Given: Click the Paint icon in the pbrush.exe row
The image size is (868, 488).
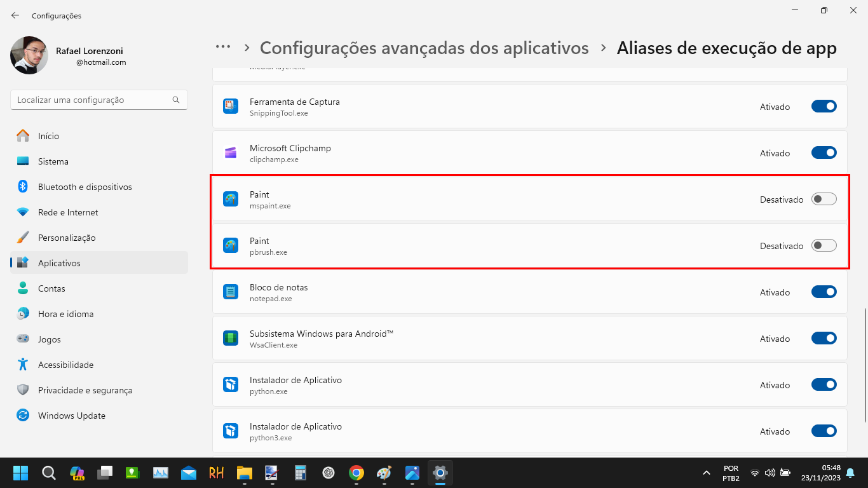Looking at the screenshot, I should 231,246.
